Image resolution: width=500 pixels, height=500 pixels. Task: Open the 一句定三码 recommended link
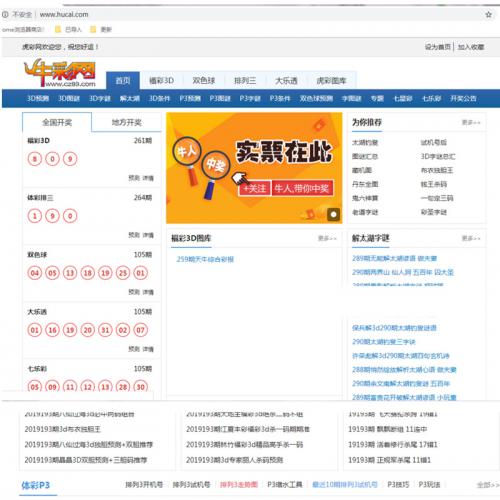click(437, 198)
